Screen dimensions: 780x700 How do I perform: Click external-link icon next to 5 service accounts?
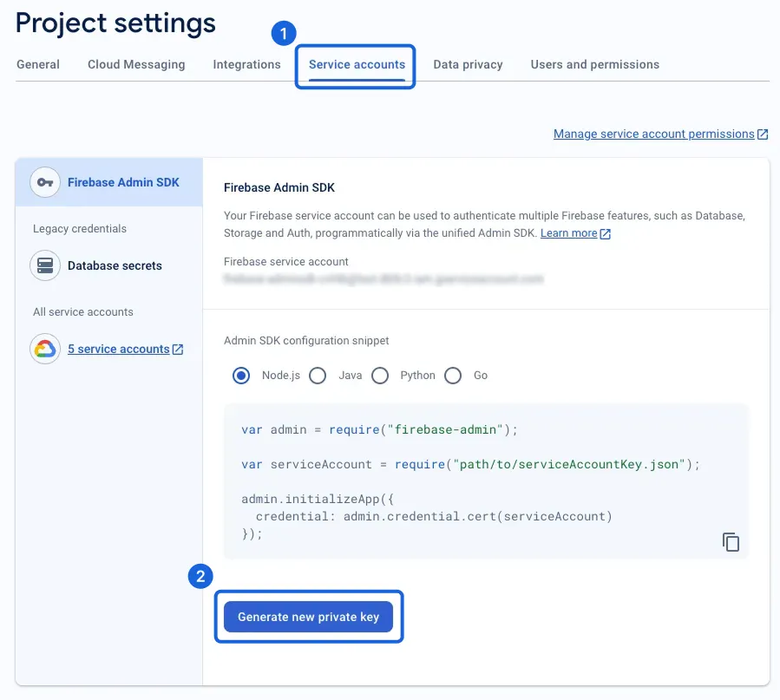coord(178,350)
